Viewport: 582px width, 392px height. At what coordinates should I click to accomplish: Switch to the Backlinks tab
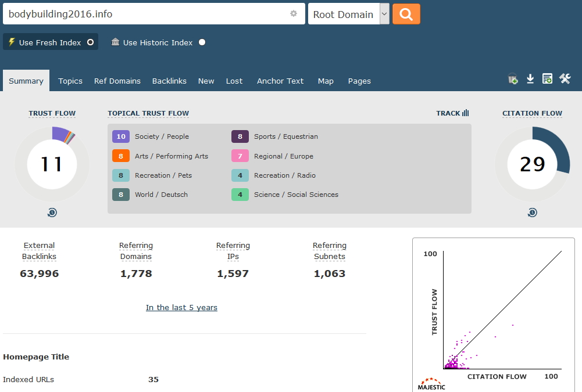(169, 81)
